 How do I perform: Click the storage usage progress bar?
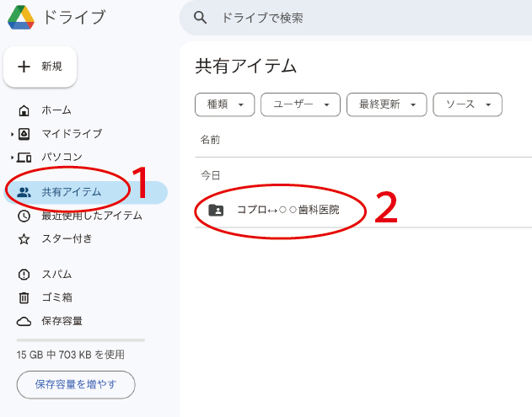81,339
